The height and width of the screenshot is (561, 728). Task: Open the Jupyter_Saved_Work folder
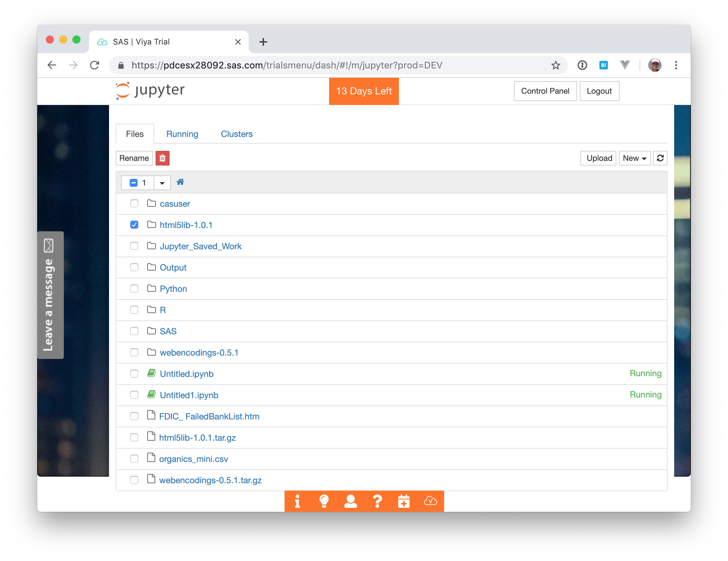pos(200,246)
